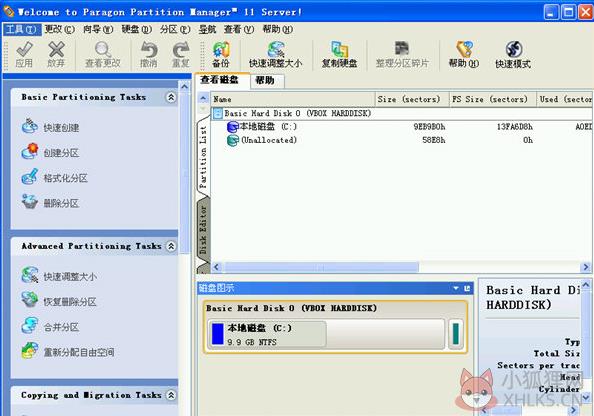Open the 分区(P) menu
Screen dimensions: 594x416
click(x=175, y=29)
